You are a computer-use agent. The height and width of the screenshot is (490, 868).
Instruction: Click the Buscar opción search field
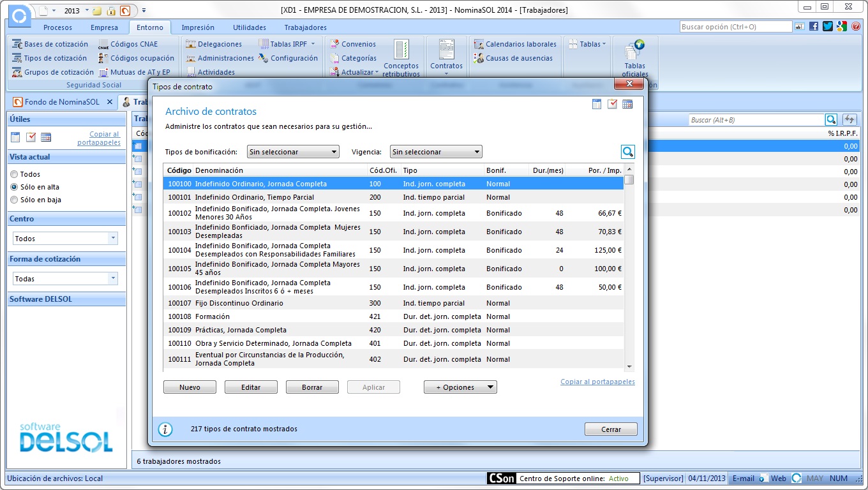[735, 27]
